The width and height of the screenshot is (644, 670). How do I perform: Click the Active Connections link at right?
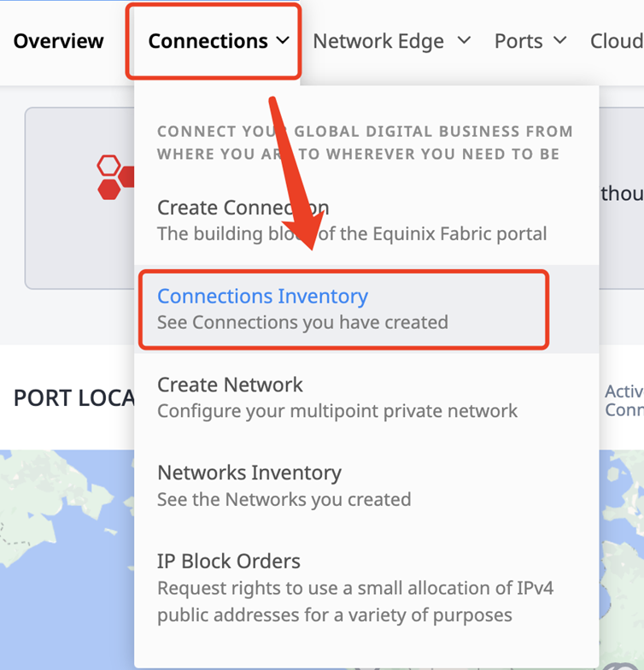[624, 401]
